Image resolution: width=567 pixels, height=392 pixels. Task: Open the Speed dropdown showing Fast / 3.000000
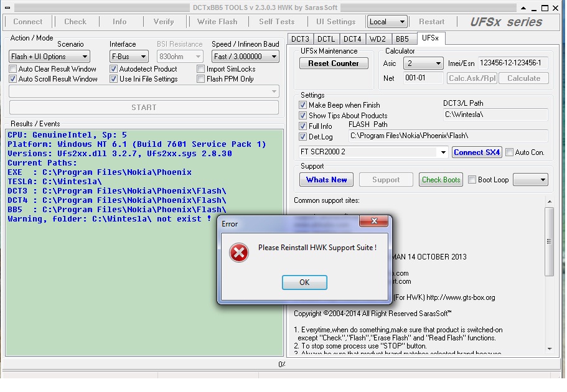tap(245, 57)
